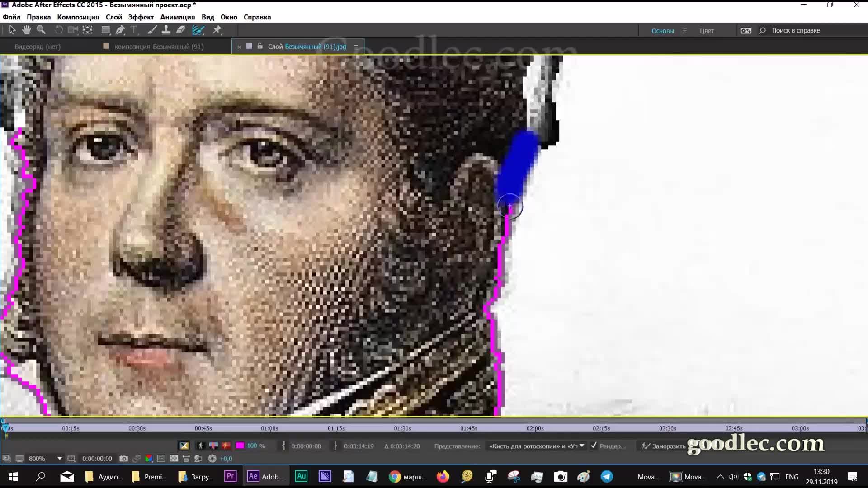This screenshot has width=868, height=488.
Task: Set out point with right brace button
Action: coord(335,446)
